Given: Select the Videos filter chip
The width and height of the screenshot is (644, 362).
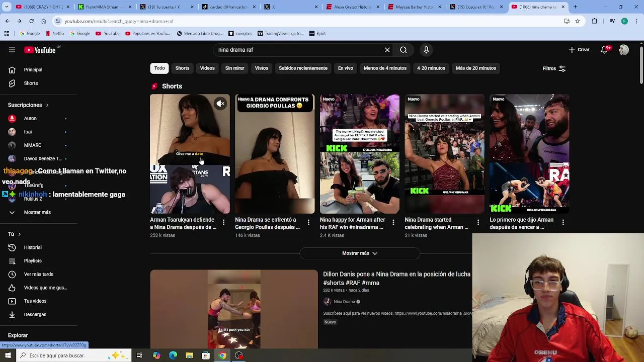Looking at the screenshot, I should pos(207,68).
